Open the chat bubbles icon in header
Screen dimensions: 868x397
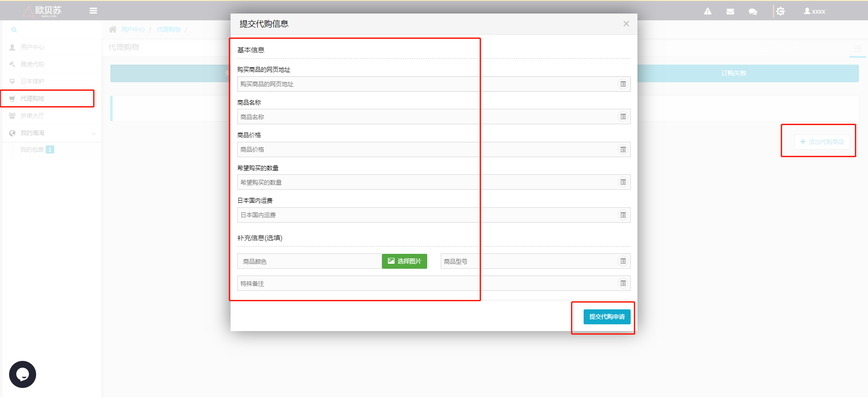coord(753,11)
